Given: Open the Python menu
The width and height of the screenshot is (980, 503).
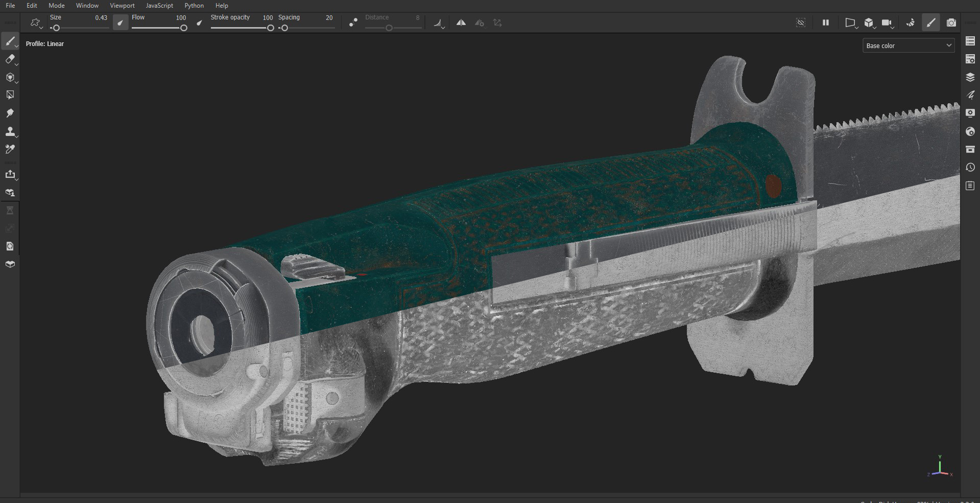Looking at the screenshot, I should pyautogui.click(x=194, y=6).
